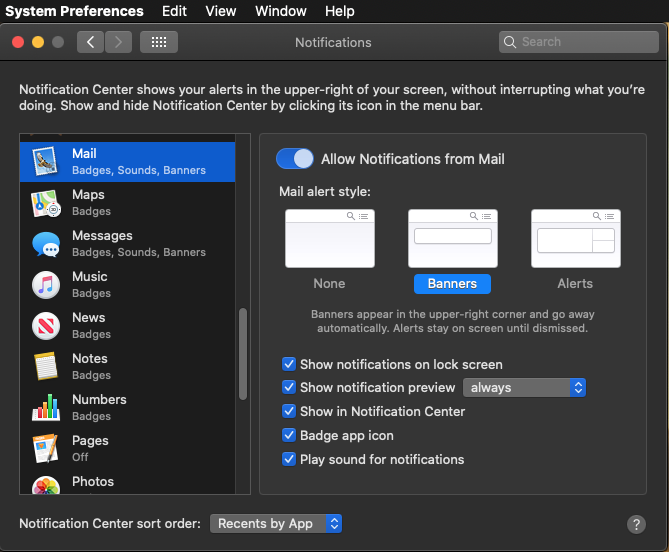Choose the Banners alert style thumbnail
The width and height of the screenshot is (669, 552).
pyautogui.click(x=453, y=238)
